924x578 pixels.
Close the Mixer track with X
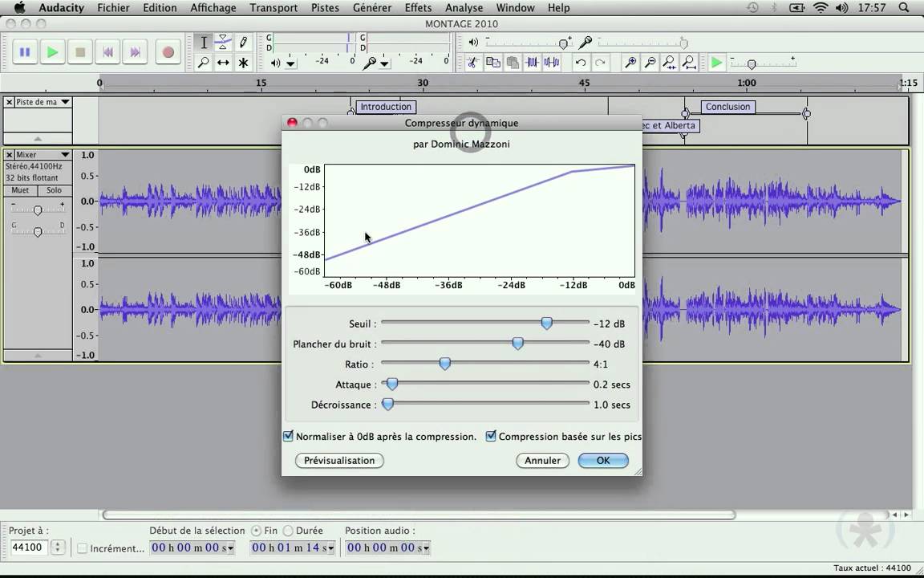click(x=9, y=154)
